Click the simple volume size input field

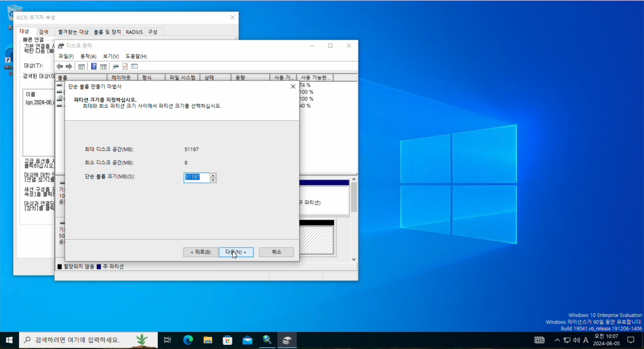click(x=197, y=177)
